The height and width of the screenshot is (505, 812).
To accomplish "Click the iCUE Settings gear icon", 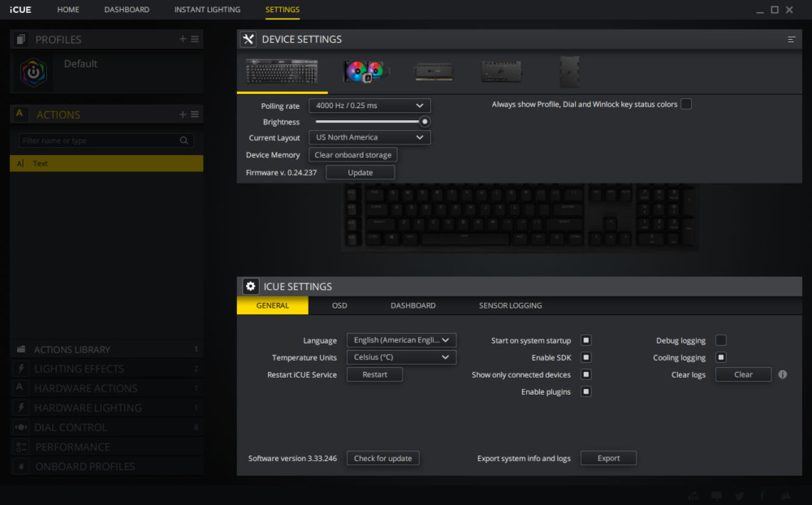I will pyautogui.click(x=251, y=286).
